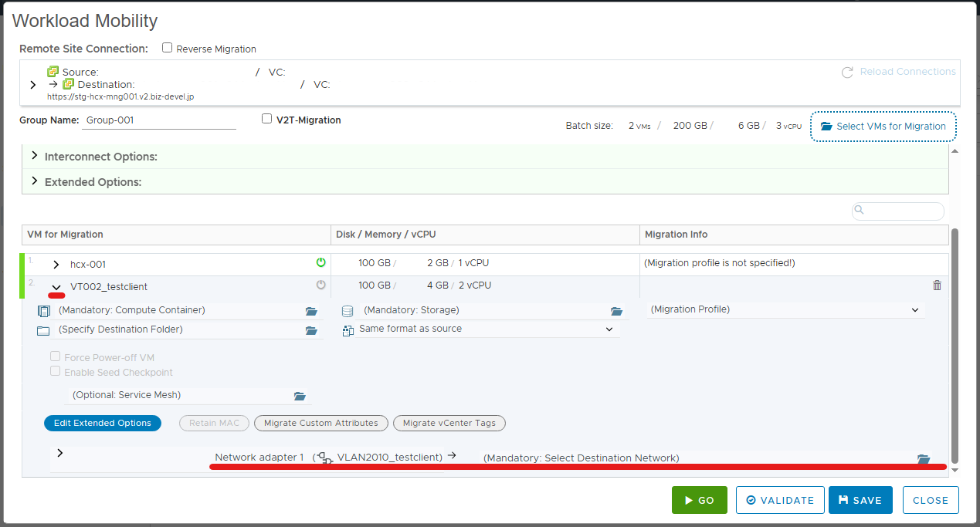The image size is (980, 527).
Task: Open the Migration Profile dropdown
Action: [785, 309]
